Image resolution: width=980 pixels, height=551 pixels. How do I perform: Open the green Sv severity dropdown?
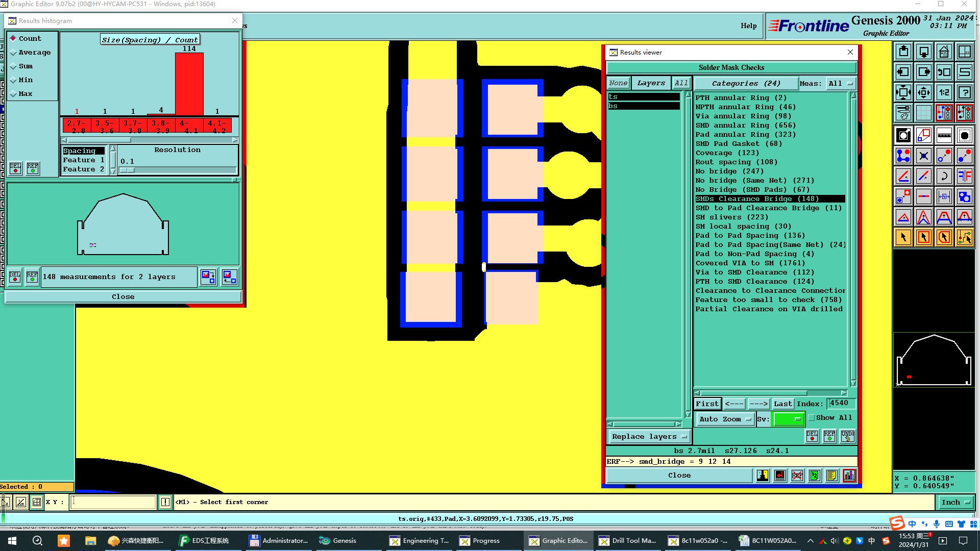(789, 419)
